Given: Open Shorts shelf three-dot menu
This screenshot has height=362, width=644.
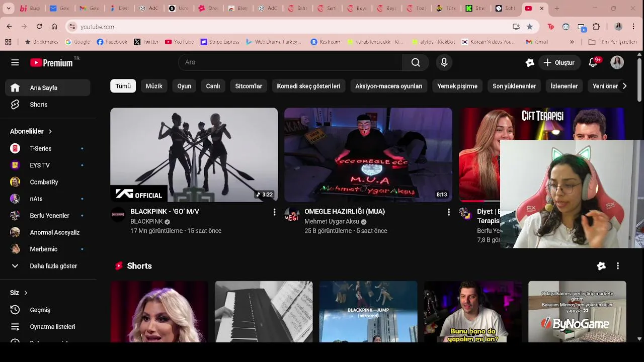Looking at the screenshot, I should click(x=618, y=266).
